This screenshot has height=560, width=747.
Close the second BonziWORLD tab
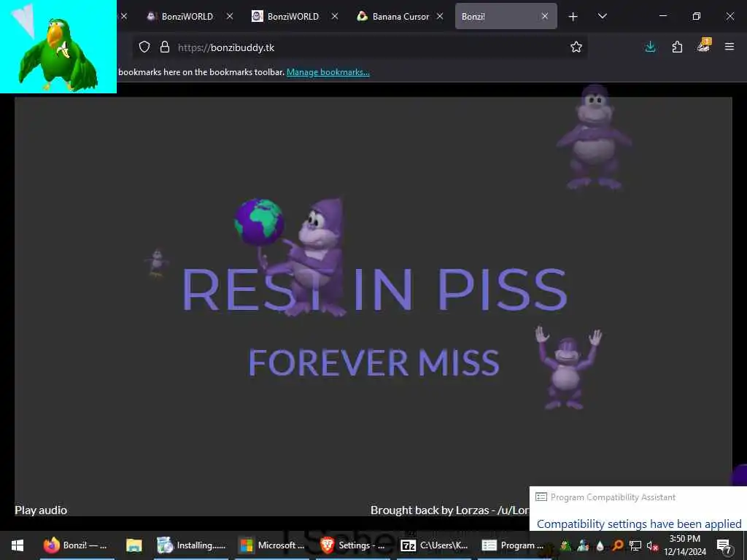335,16
